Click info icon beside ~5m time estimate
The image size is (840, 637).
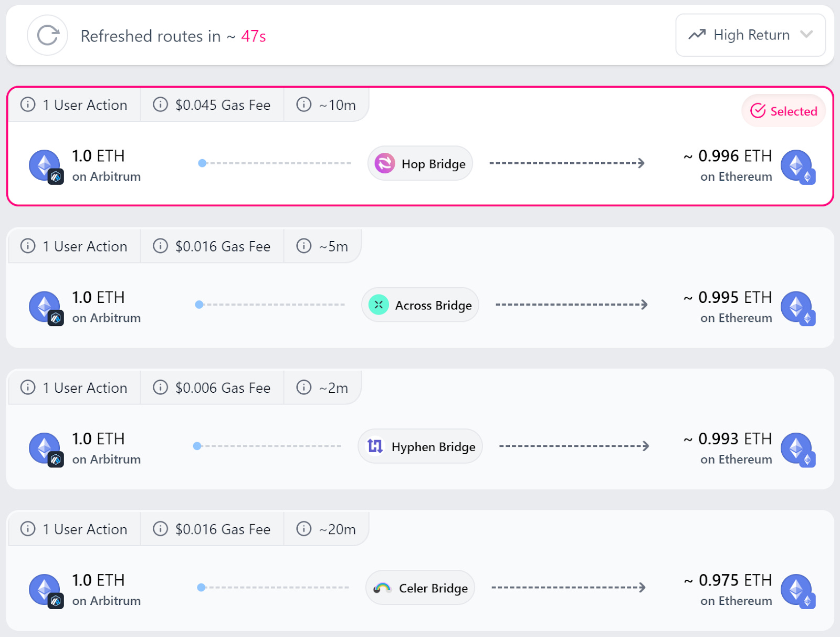[304, 246]
